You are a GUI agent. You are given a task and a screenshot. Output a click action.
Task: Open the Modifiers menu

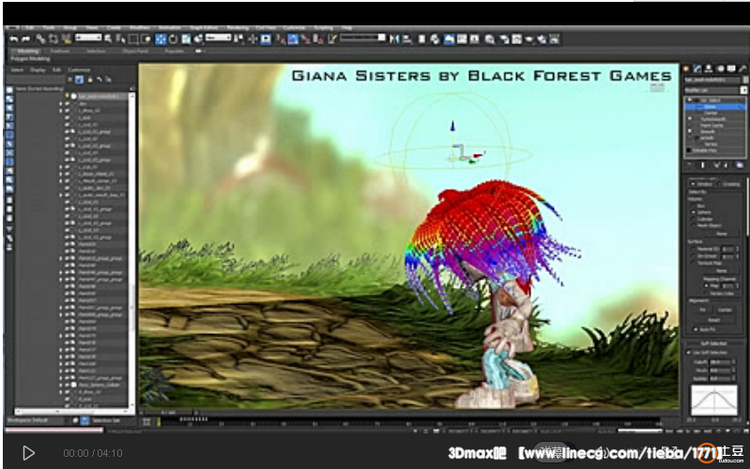point(140,28)
